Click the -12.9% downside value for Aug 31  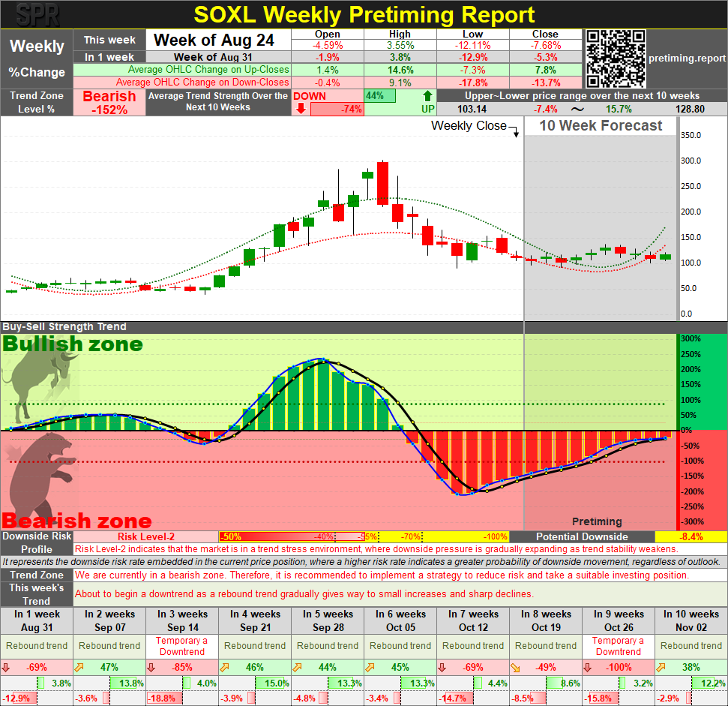[16, 698]
